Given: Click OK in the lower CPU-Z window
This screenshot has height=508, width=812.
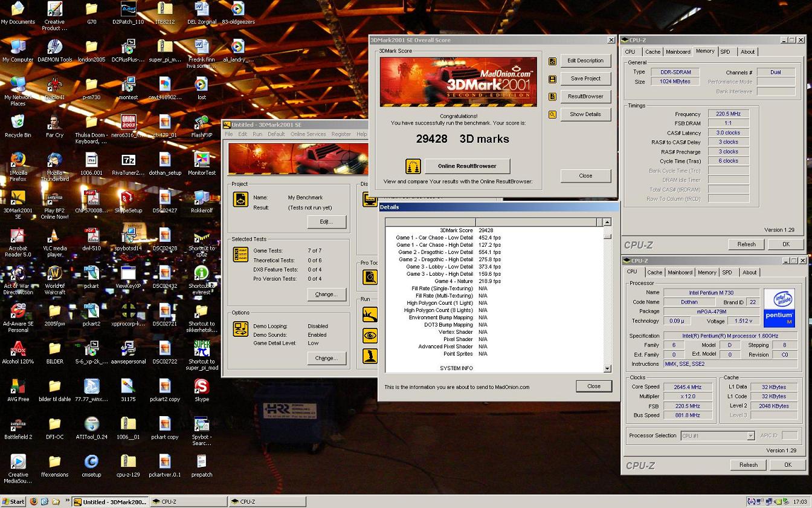Looking at the screenshot, I should 787,465.
